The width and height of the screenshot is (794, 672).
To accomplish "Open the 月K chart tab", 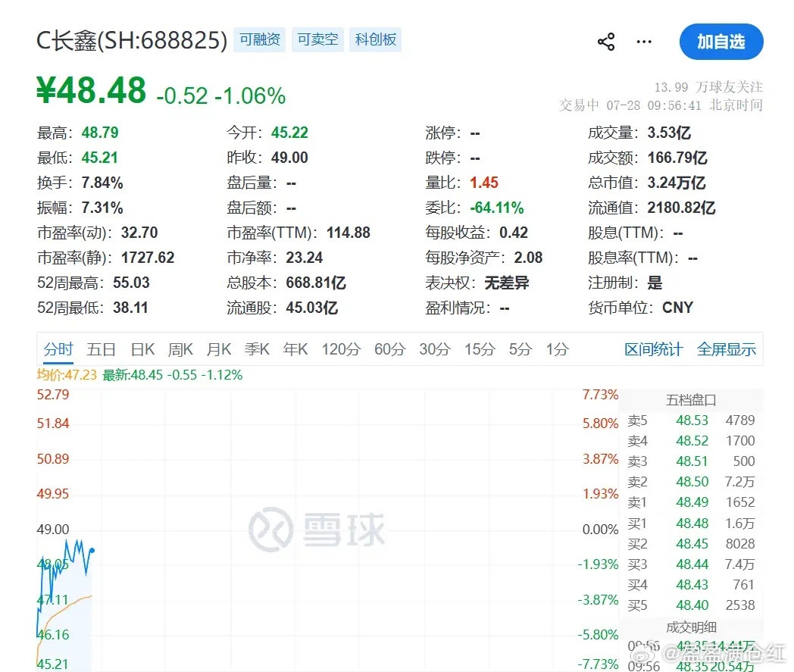I will (219, 349).
